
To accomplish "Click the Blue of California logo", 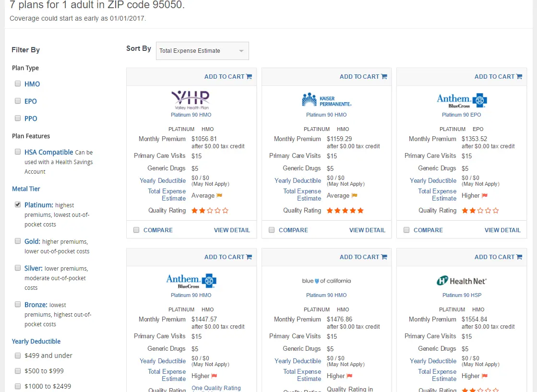I will point(326,281).
